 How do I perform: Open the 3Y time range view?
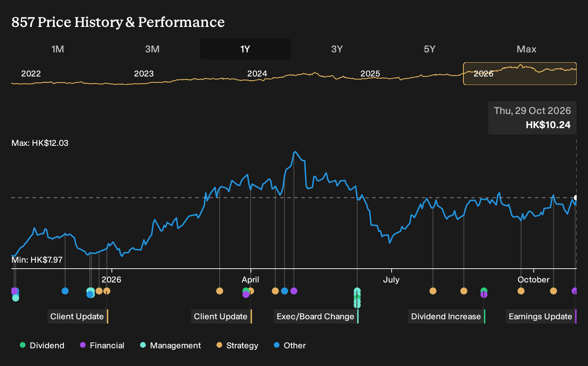[x=337, y=49]
